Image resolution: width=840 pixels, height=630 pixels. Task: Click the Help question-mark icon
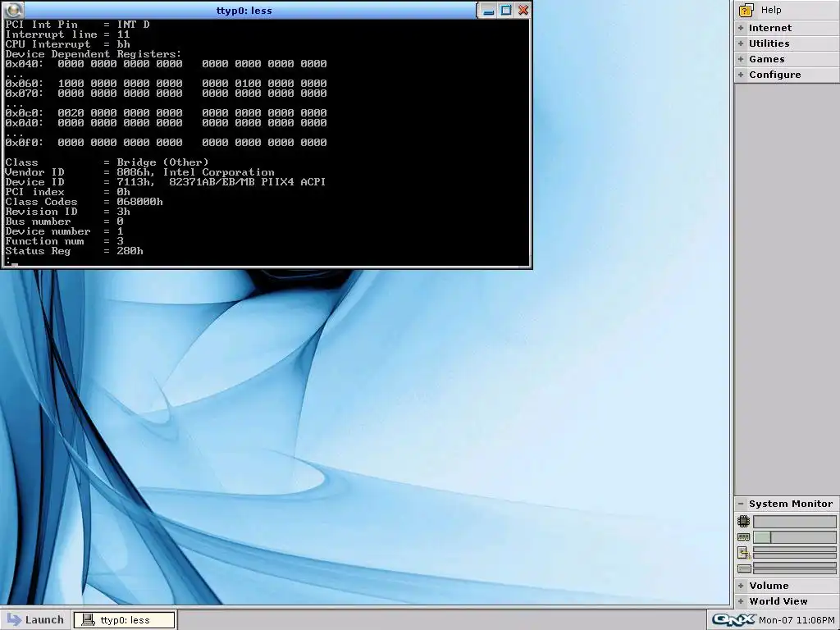point(746,10)
